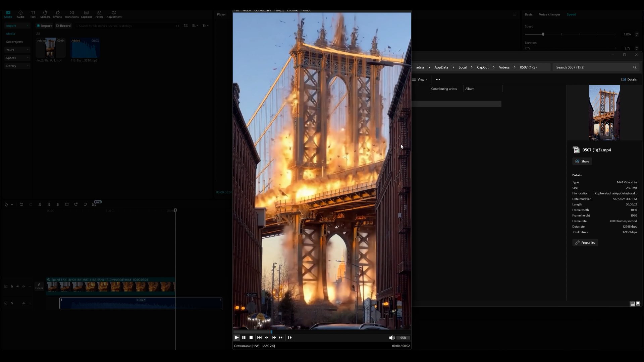
Task: Rewind the video in the media player
Action: tap(267, 338)
